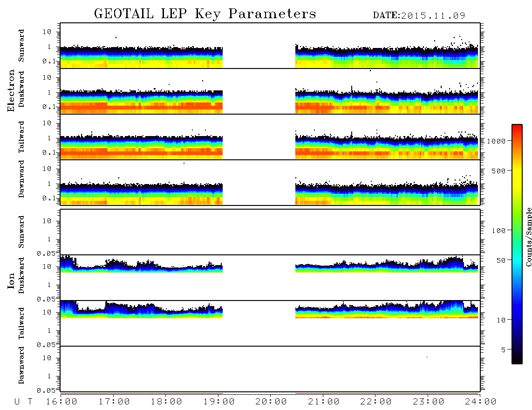Click the '50' colorbar tick value
The image size is (532, 410).
click(x=501, y=260)
